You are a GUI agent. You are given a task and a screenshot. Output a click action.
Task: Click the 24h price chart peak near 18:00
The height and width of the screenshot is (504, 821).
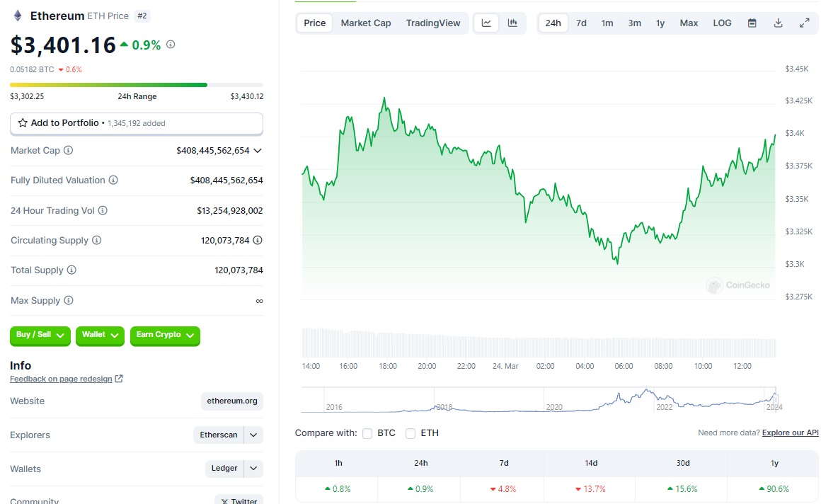[384, 98]
